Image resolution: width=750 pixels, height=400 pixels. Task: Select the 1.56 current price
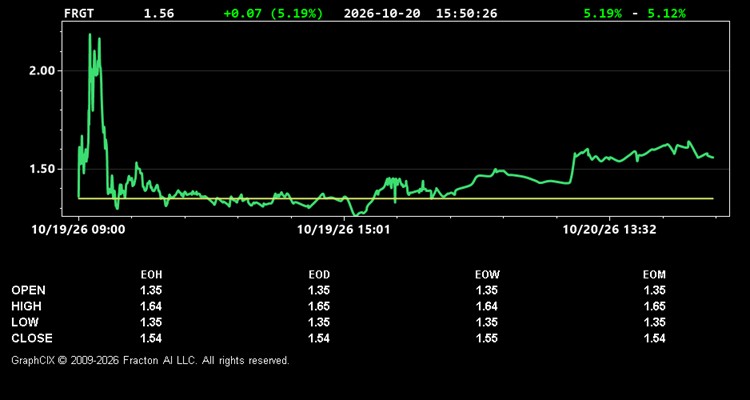point(159,13)
